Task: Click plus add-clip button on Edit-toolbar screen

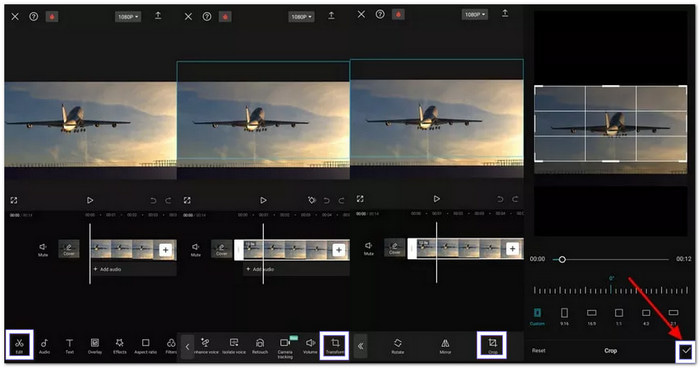Action: point(165,250)
